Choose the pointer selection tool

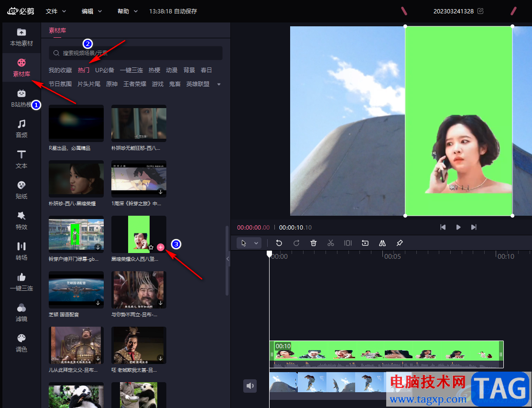coord(244,243)
